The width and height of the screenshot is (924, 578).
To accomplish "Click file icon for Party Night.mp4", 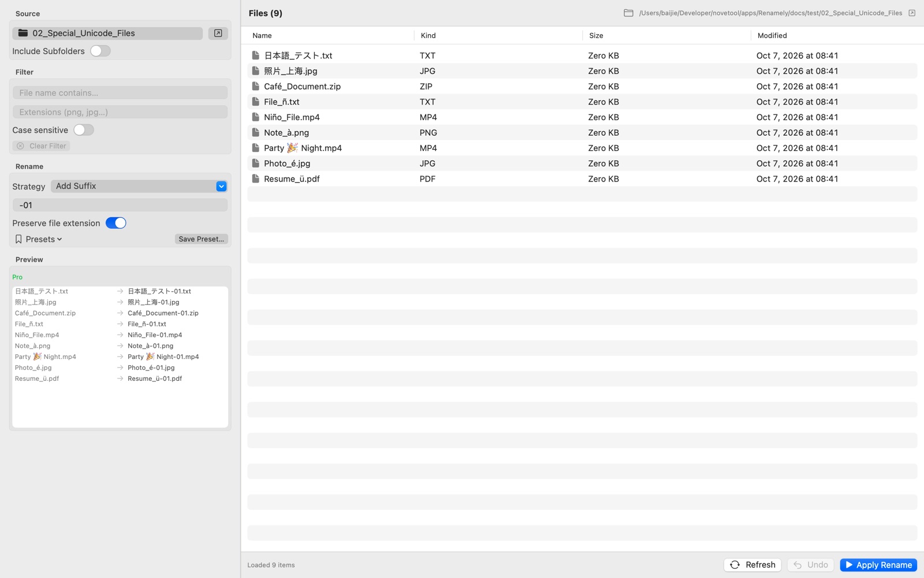I will point(255,148).
